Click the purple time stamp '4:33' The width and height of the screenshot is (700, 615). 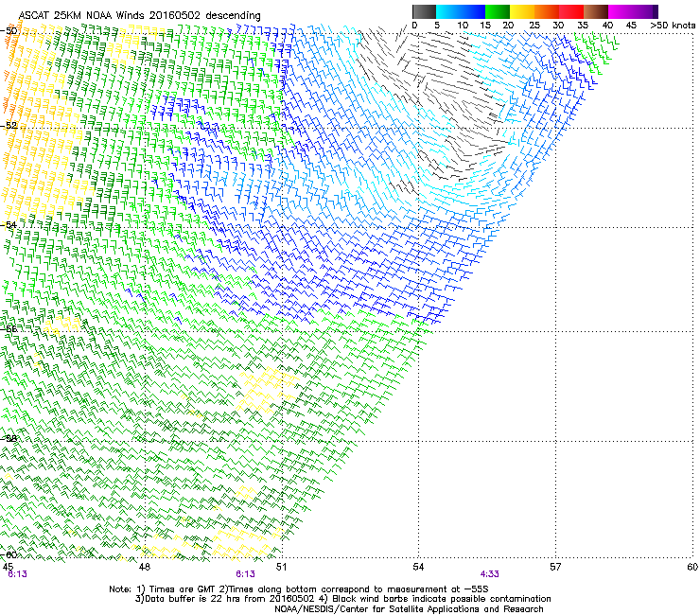coord(490,574)
